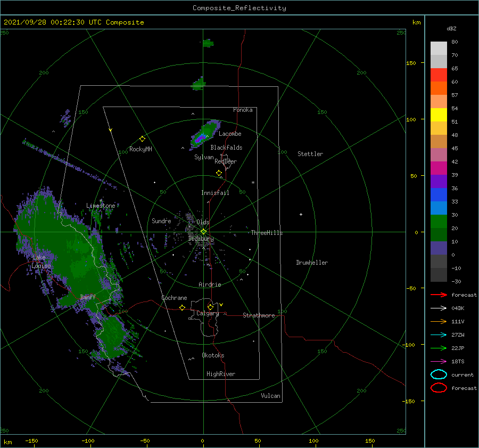Click the 18TS legend label
Image resolution: width=479 pixels, height=448 pixels.
coord(458,362)
